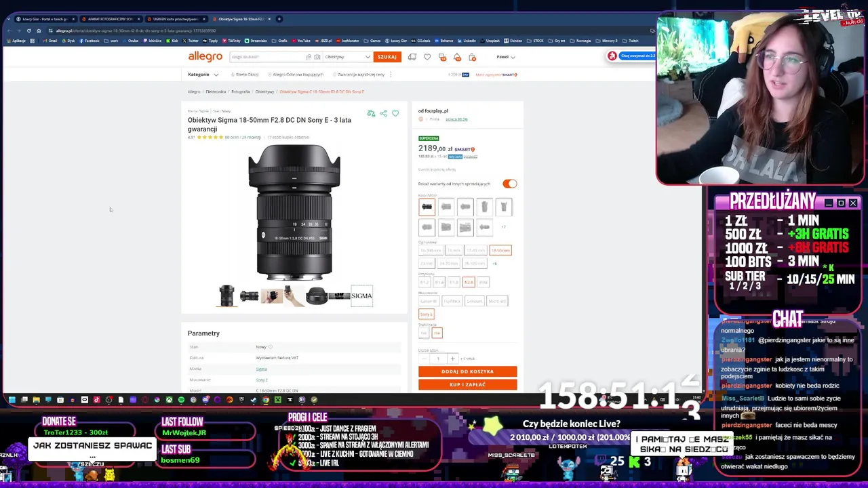Viewport: 868px width, 488px height.
Task: Open the delivery truck icon in Allegro header
Action: pos(412,57)
